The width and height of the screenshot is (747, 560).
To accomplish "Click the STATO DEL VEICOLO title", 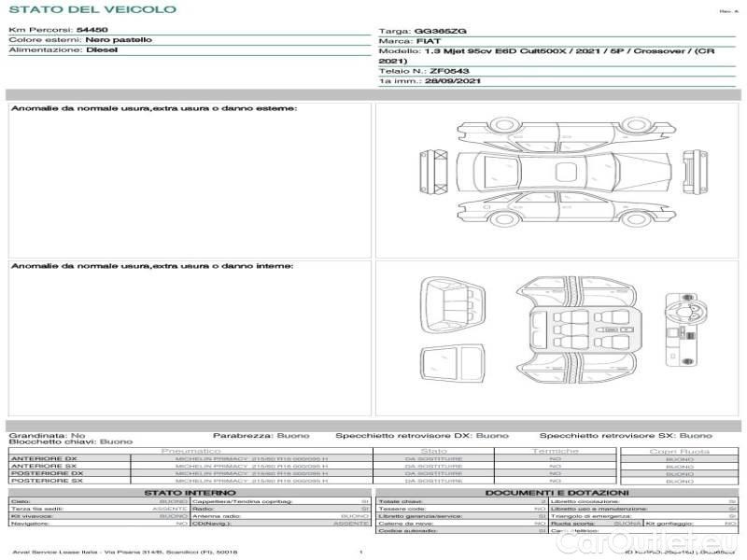I will (x=92, y=9).
